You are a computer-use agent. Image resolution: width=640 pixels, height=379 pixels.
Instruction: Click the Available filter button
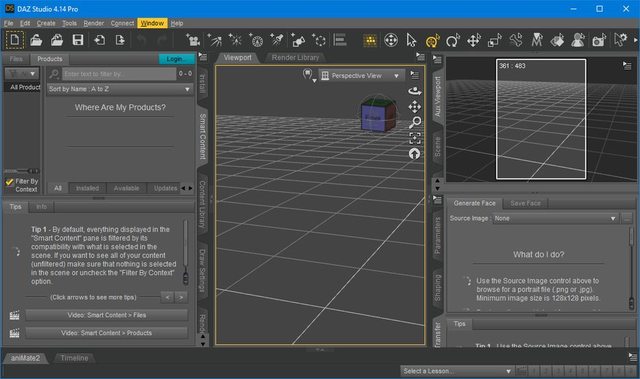(x=126, y=188)
